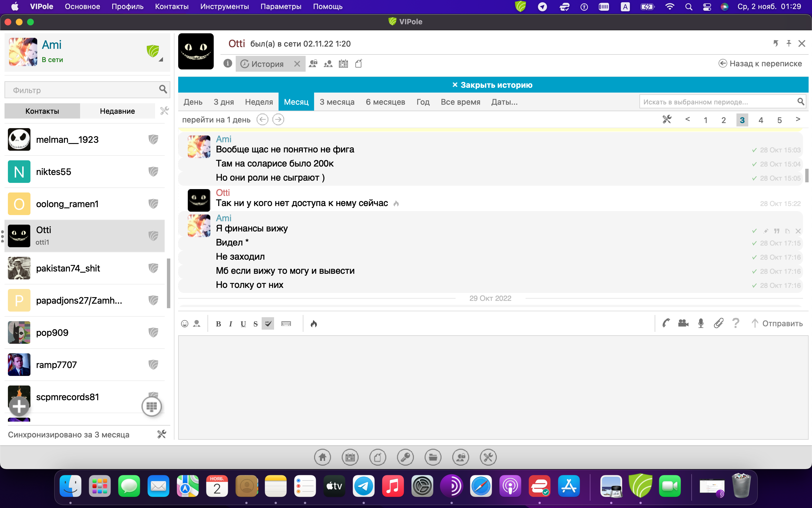The width and height of the screenshot is (812, 508).
Task: Toggle spell check button
Action: (268, 323)
